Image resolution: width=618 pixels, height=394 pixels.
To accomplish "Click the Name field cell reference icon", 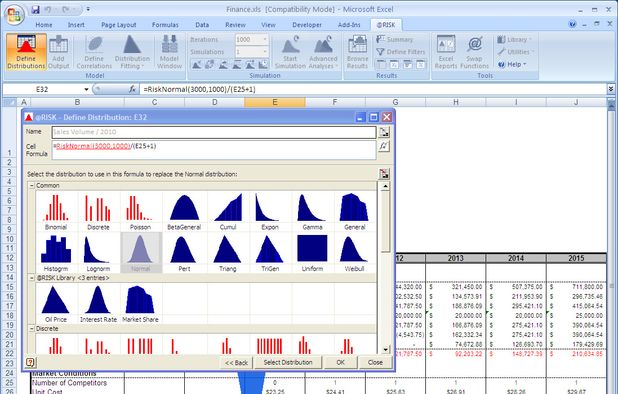I will tap(384, 132).
